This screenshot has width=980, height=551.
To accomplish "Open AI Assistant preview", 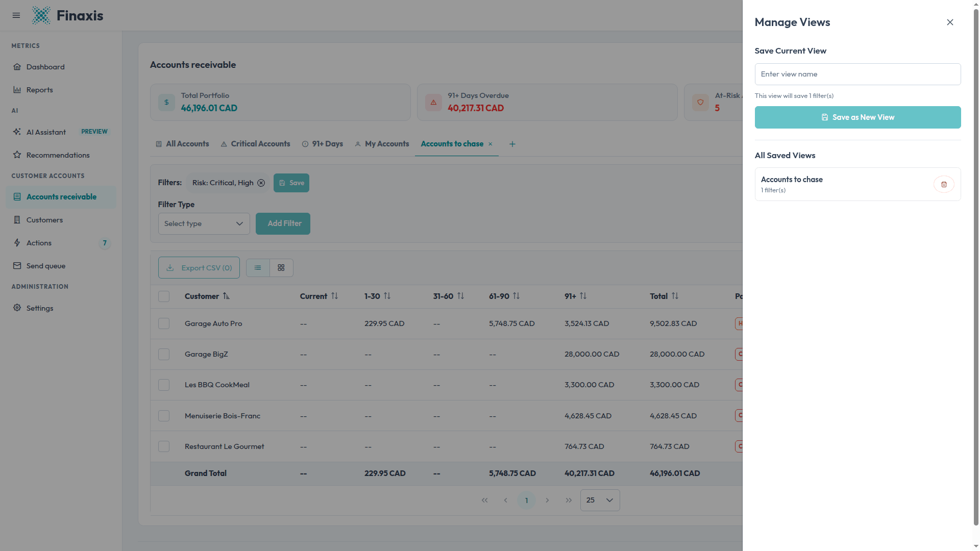I will coord(61,132).
